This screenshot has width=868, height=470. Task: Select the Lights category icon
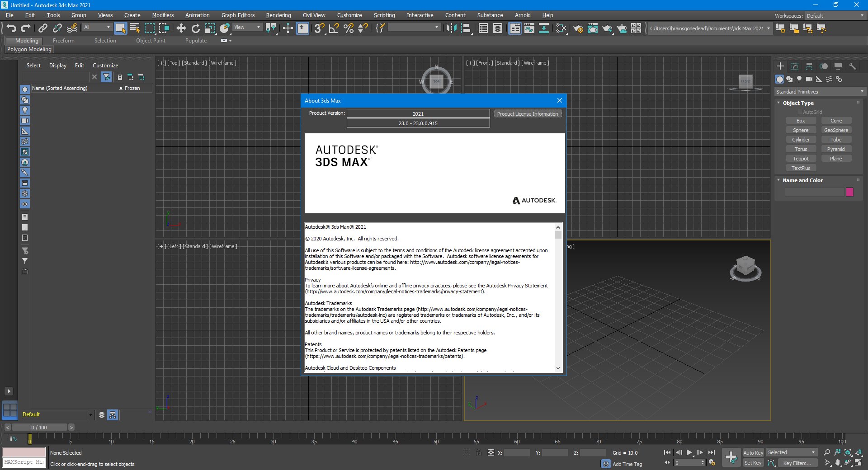(799, 80)
